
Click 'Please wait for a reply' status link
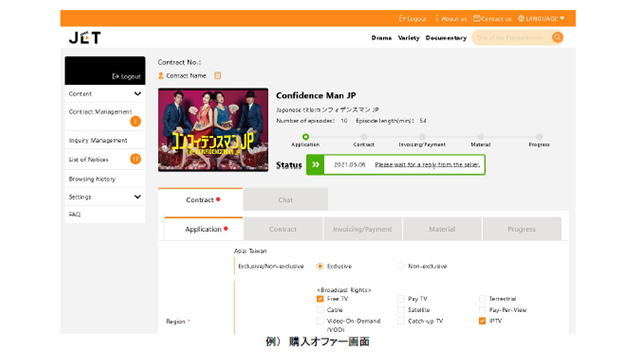(x=427, y=164)
